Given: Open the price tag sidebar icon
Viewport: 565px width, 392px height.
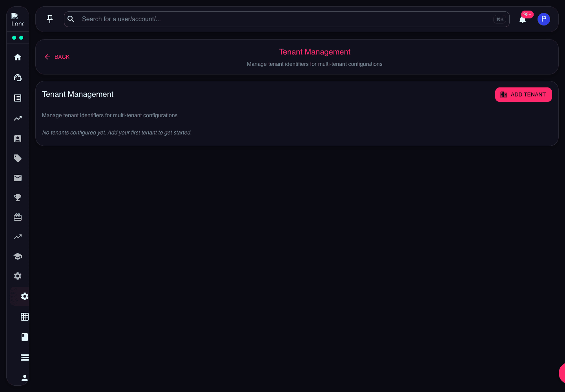Looking at the screenshot, I should point(18,158).
